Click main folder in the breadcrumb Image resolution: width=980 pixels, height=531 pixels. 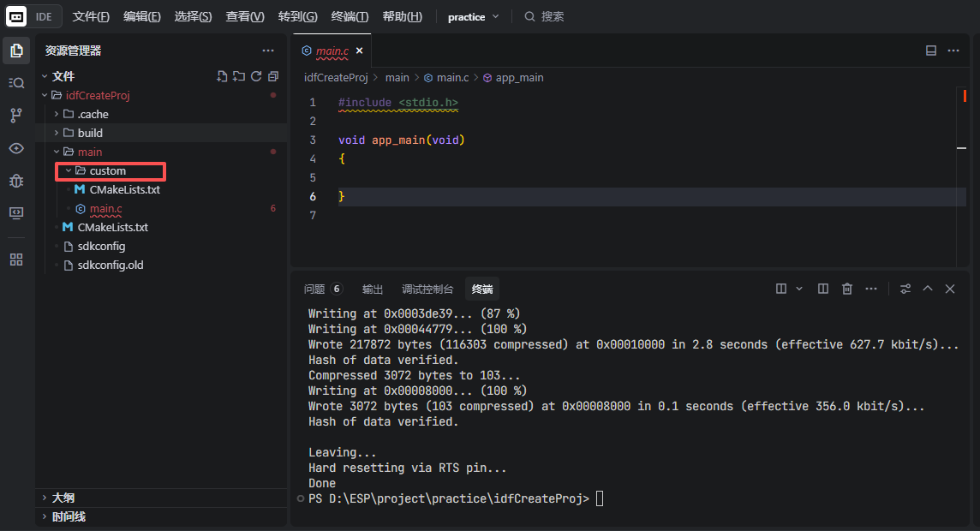(397, 77)
